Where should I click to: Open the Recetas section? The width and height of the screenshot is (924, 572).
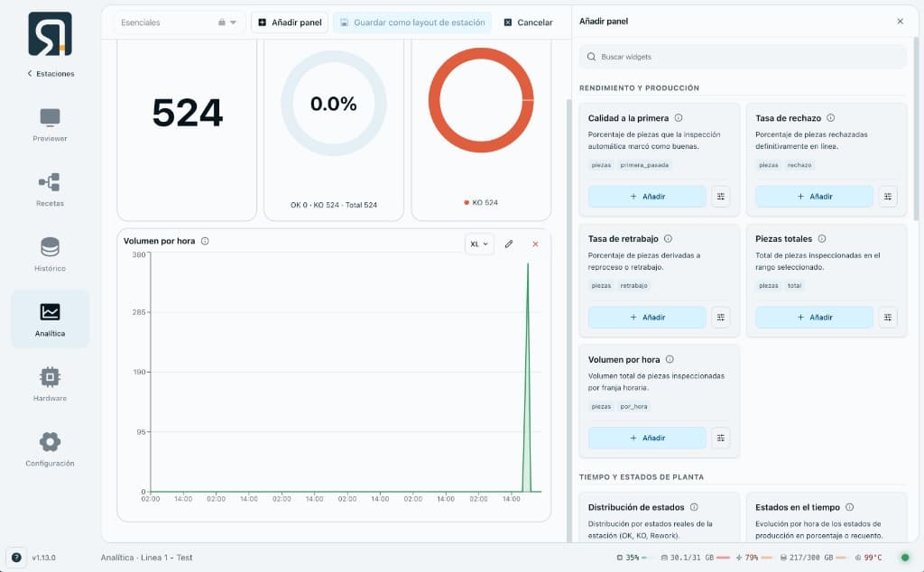51,189
